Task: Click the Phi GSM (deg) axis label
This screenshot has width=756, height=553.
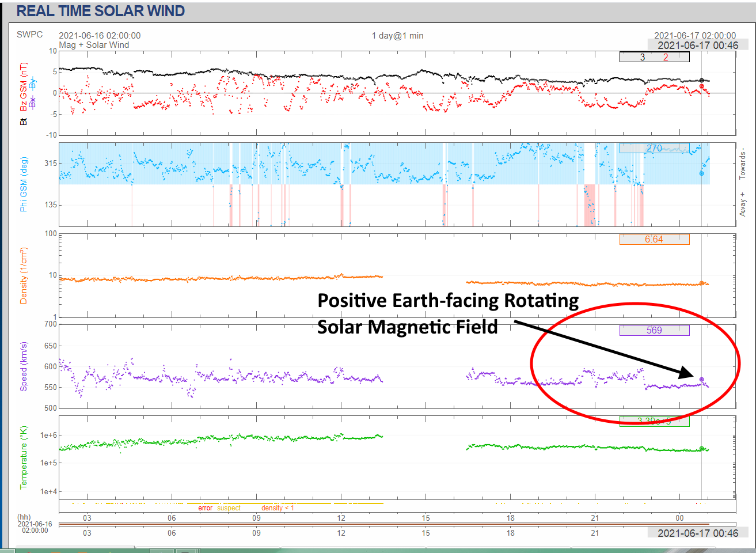Action: (x=24, y=184)
